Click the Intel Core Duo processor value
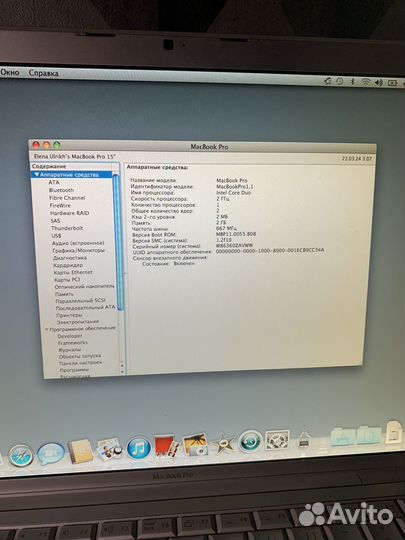The height and width of the screenshot is (540, 405). point(233,193)
